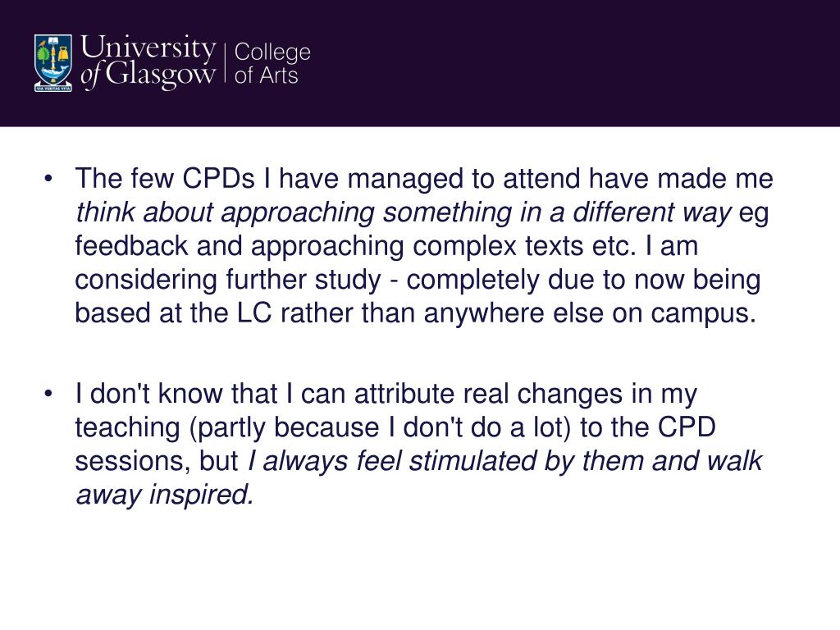Viewport: 840px width, 630px height.
Task: Click the vertical divider beside College
Action: pyautogui.click(x=226, y=62)
